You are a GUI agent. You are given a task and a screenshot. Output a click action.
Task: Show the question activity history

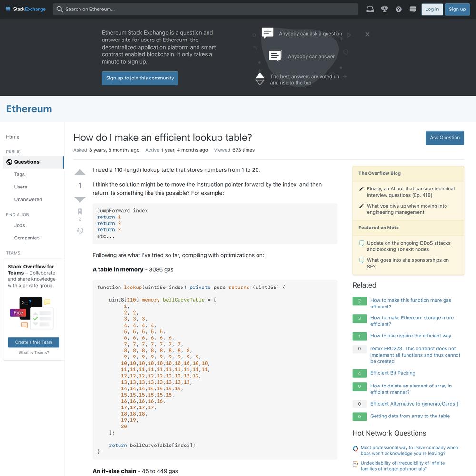click(80, 230)
